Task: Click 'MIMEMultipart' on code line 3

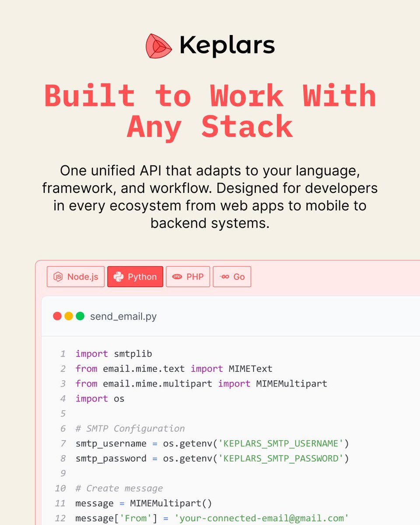Action: point(291,383)
